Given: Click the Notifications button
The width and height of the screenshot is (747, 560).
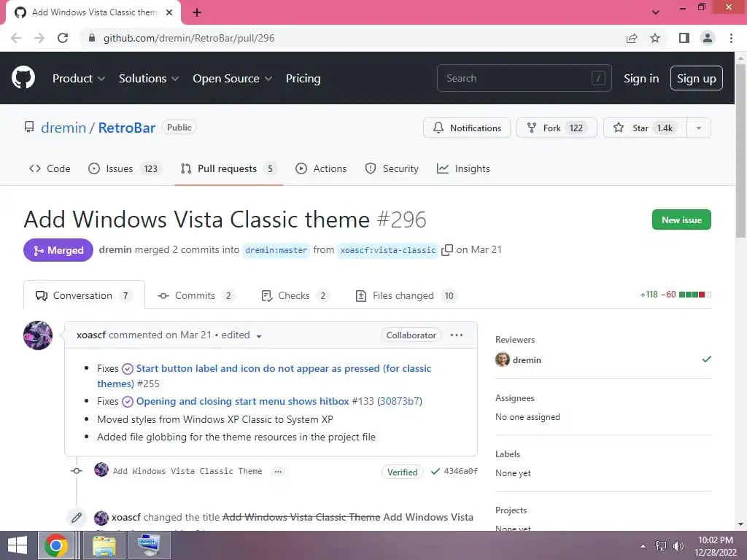Looking at the screenshot, I should point(467,128).
